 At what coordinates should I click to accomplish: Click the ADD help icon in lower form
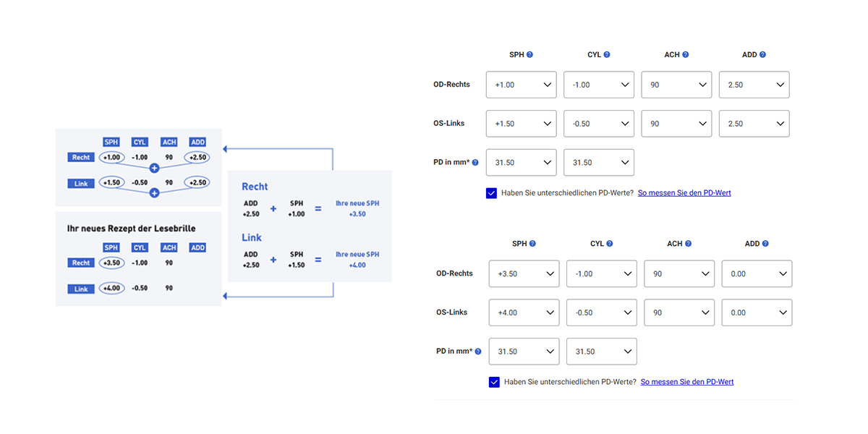pos(765,244)
